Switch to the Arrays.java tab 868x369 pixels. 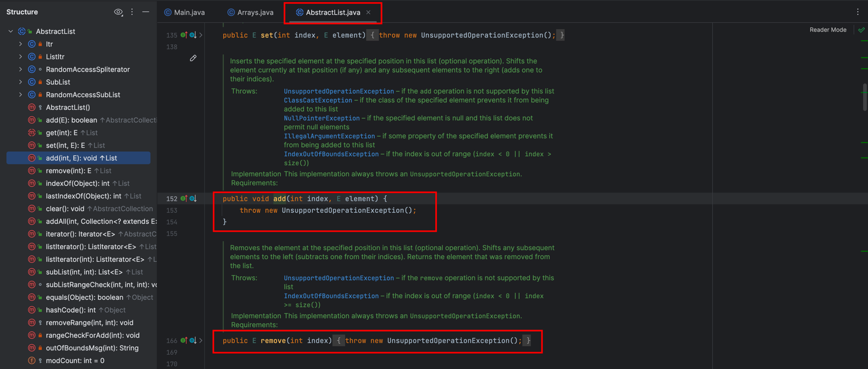(251, 12)
